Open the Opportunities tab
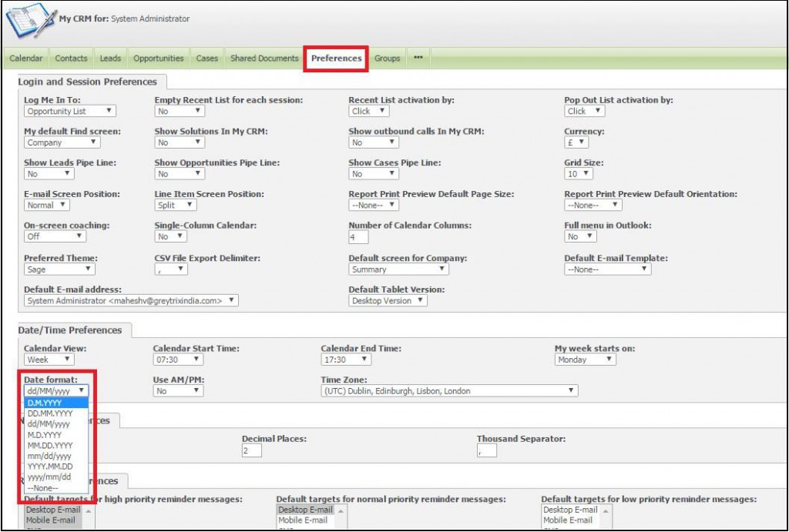 [158, 59]
